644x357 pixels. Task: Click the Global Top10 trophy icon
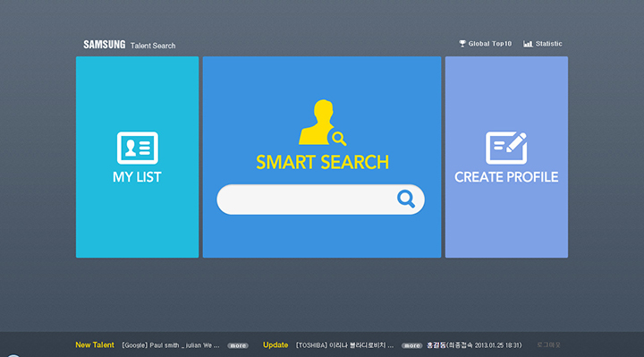(x=462, y=44)
